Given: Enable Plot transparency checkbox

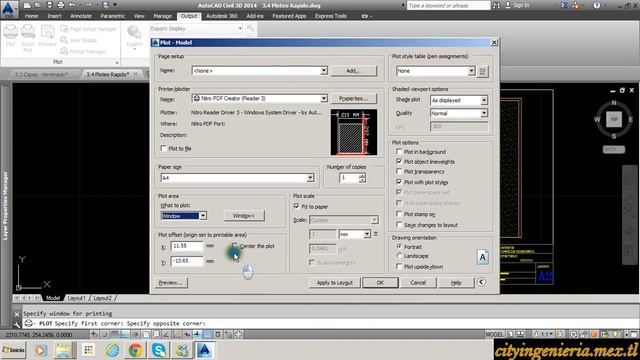Looking at the screenshot, I should point(399,171).
